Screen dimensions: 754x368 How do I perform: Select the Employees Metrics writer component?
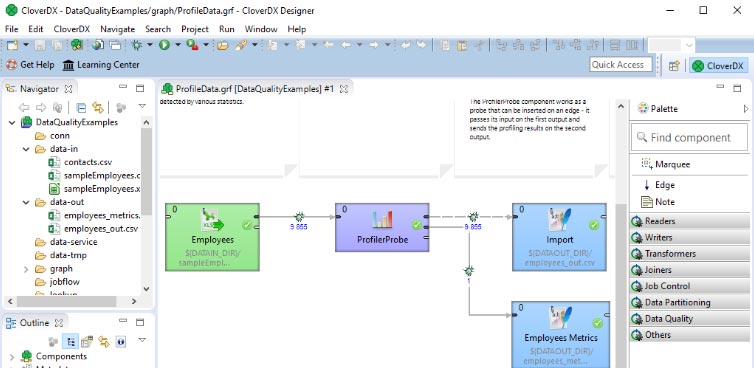click(x=561, y=335)
